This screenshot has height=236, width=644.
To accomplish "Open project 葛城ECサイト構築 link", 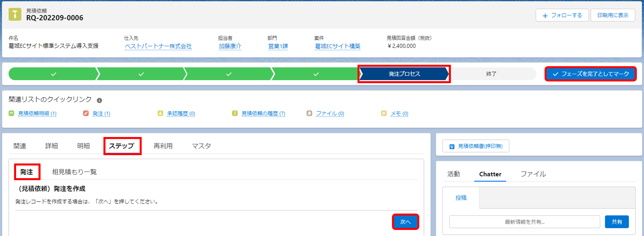I will click(x=338, y=46).
